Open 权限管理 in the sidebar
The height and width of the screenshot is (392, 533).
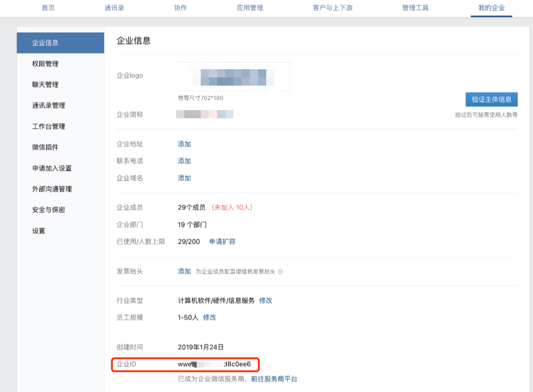[45, 64]
